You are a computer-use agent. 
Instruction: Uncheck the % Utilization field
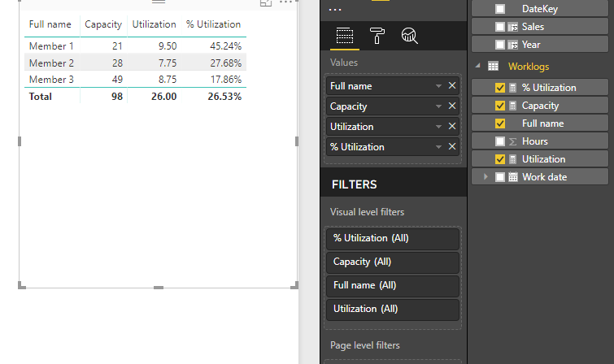coord(500,88)
